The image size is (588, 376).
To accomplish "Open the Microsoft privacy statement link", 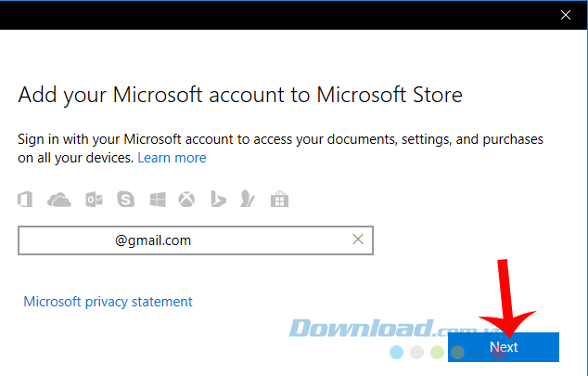I will pos(108,302).
